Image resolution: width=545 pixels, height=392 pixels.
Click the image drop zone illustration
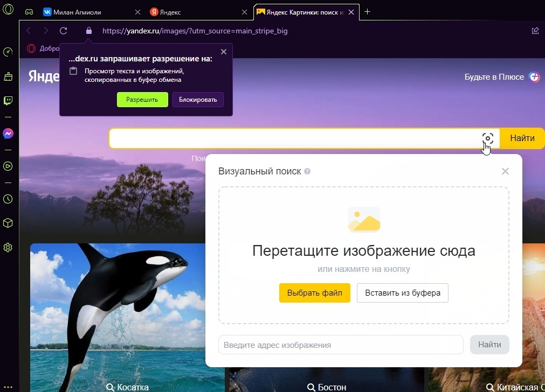click(364, 220)
